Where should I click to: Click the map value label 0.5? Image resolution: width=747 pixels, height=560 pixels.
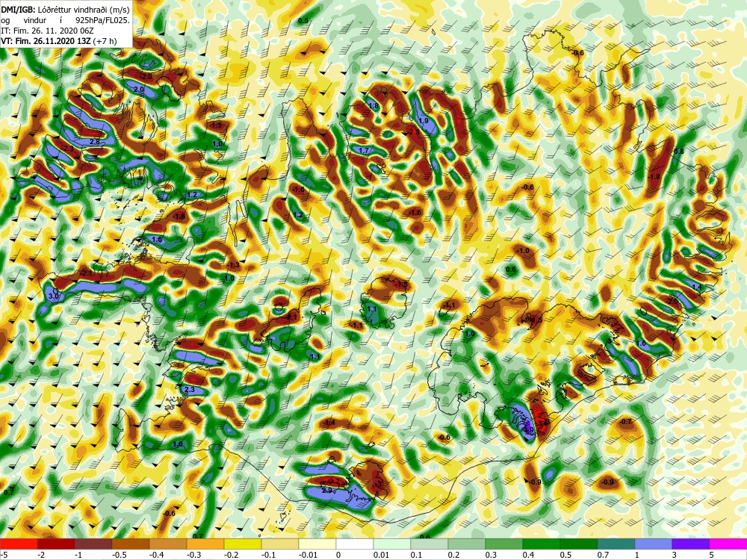[303, 20]
